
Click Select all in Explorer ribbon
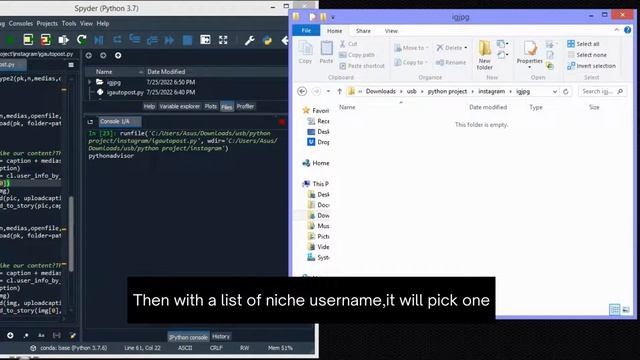coord(583,44)
